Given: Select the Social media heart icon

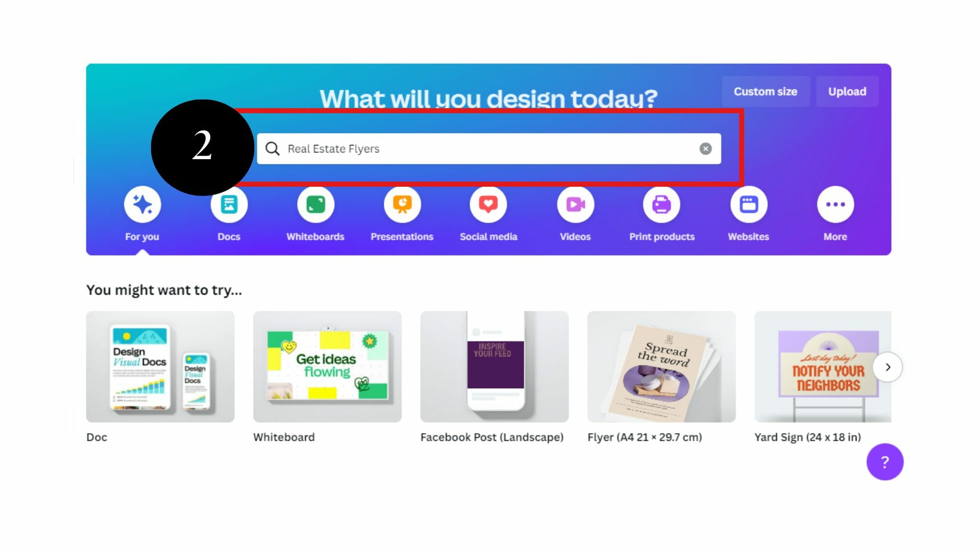Looking at the screenshot, I should tap(488, 205).
